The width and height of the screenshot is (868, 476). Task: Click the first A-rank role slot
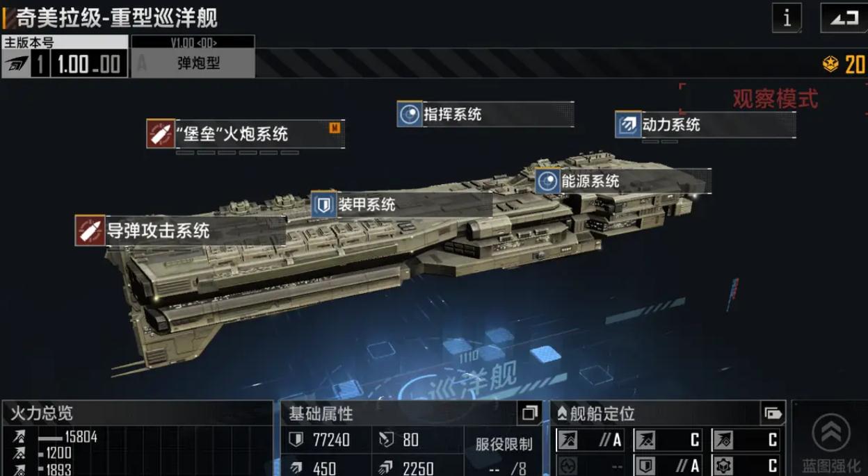tap(590, 439)
